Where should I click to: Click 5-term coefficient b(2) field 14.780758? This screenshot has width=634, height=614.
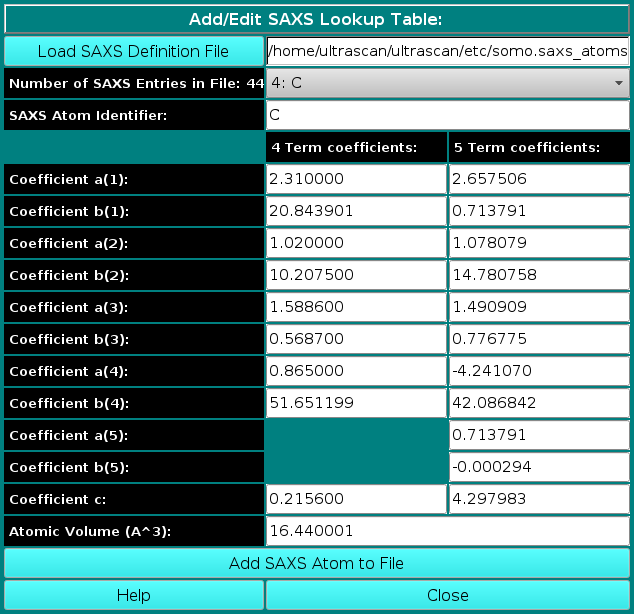point(538,275)
